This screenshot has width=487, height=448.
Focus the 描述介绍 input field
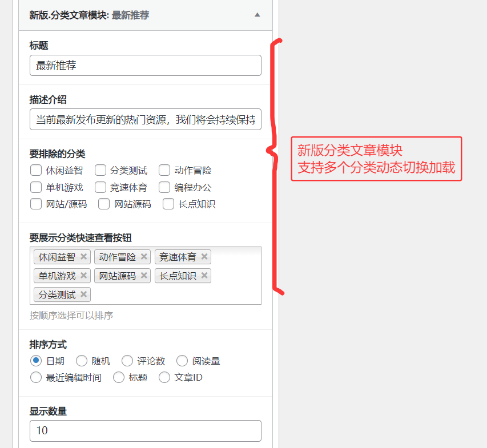tap(145, 120)
